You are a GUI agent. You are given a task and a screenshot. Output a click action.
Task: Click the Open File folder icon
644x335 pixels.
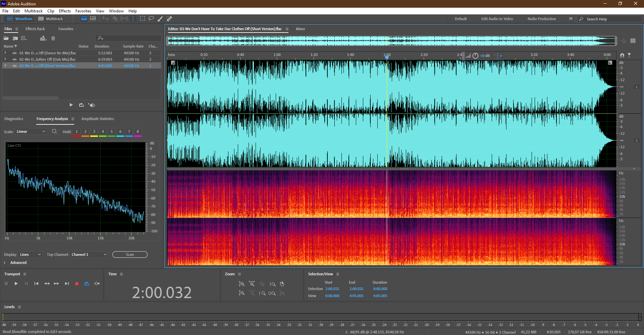(6, 38)
